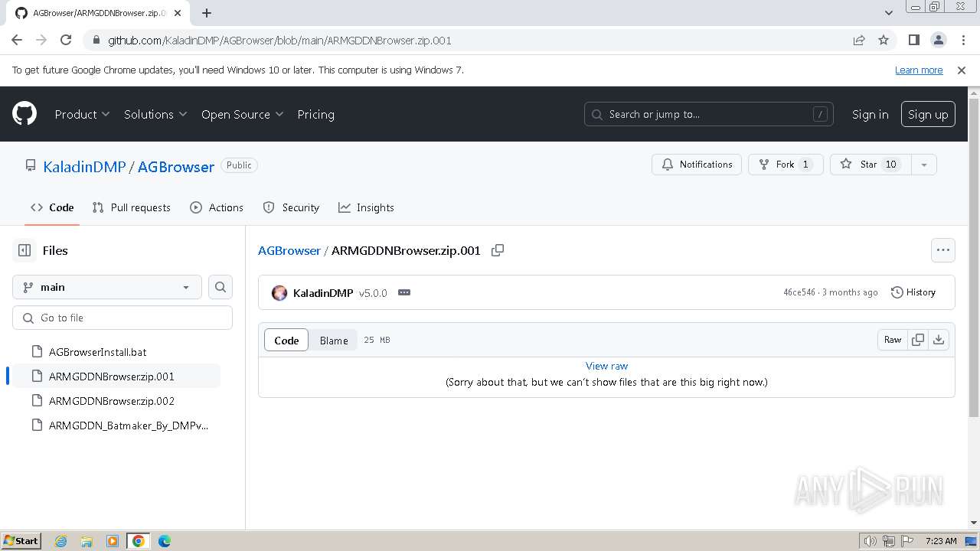Screen dimensions: 980x551
Task: Open media player from taskbar
Action: (x=113, y=541)
